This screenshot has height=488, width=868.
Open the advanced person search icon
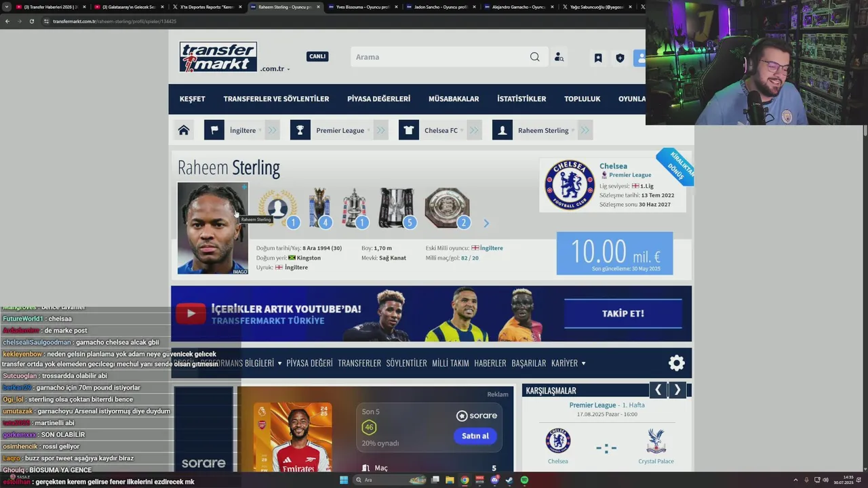(x=559, y=58)
